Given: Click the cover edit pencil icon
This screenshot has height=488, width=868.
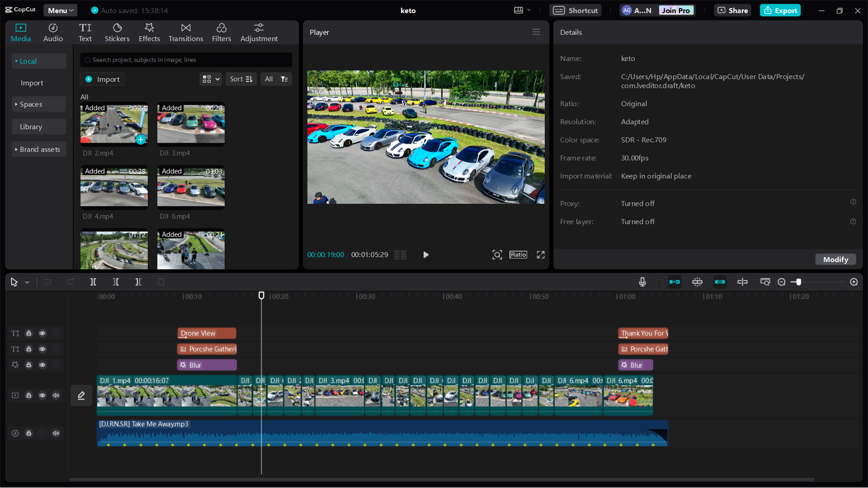Looking at the screenshot, I should (81, 395).
